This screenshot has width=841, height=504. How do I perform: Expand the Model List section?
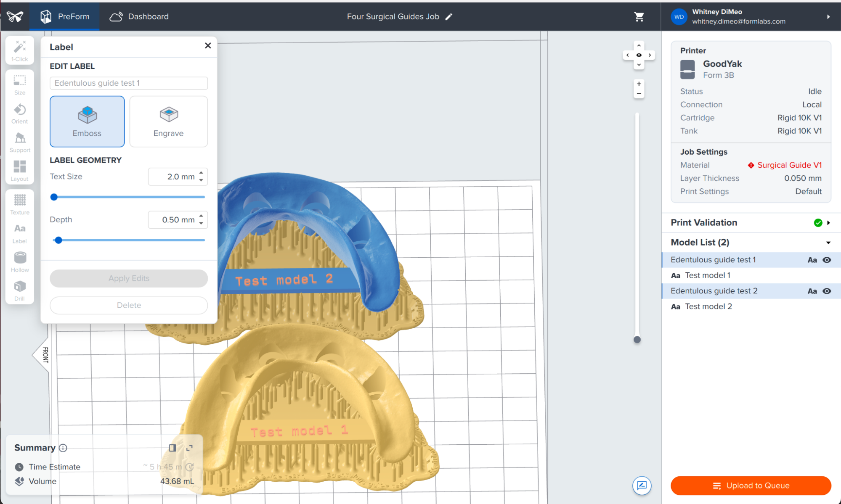[828, 242]
